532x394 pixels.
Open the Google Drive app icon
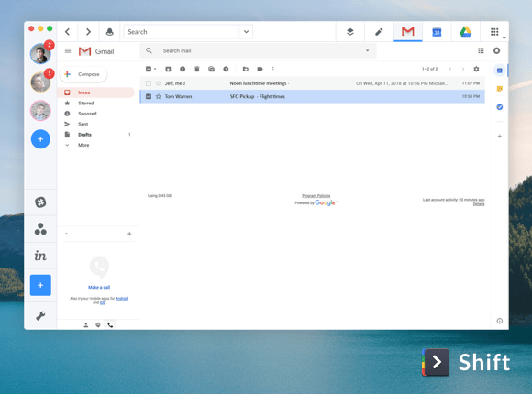[x=466, y=32]
